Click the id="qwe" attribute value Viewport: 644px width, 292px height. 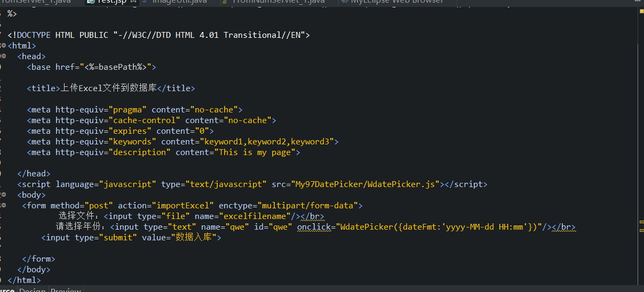pyautogui.click(x=281, y=227)
